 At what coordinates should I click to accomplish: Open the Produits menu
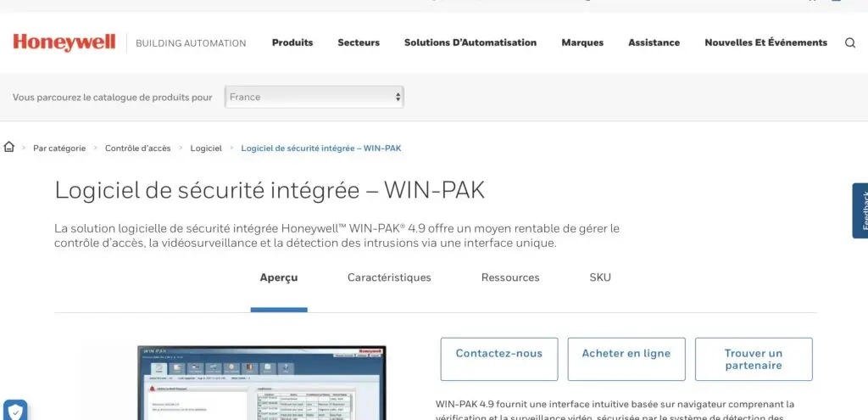coord(292,42)
